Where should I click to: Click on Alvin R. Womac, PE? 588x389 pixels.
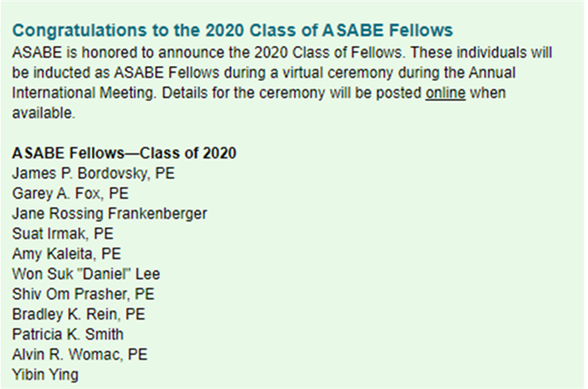tap(80, 354)
